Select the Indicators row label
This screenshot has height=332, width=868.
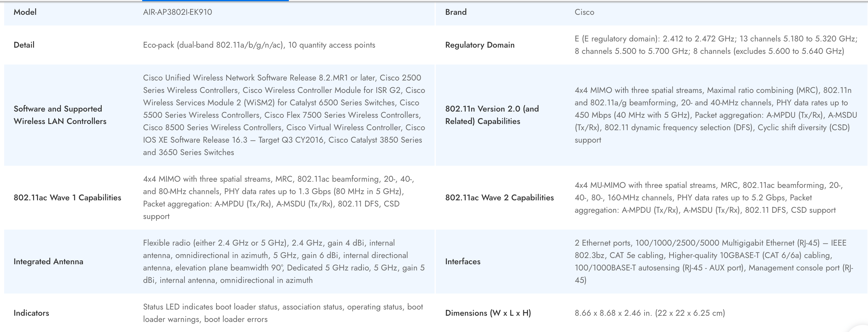click(31, 313)
